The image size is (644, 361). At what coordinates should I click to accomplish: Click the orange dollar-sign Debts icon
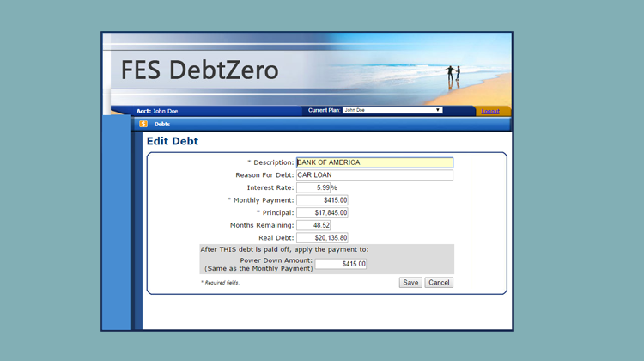(143, 125)
